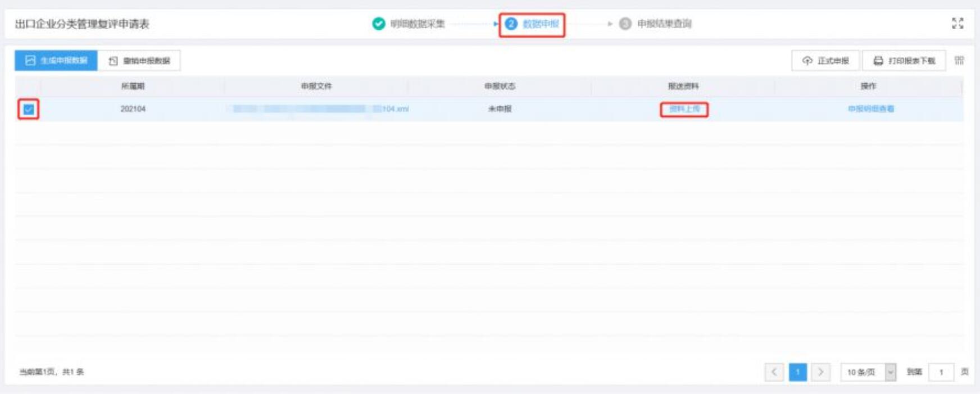The image size is (980, 394).
Task: Go to previous page arrow
Action: click(774, 372)
